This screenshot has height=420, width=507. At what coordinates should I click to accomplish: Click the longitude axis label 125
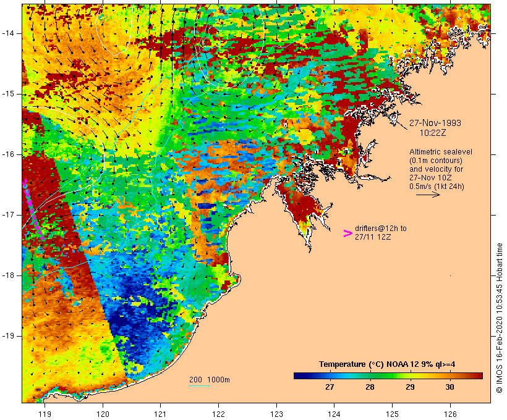392,414
